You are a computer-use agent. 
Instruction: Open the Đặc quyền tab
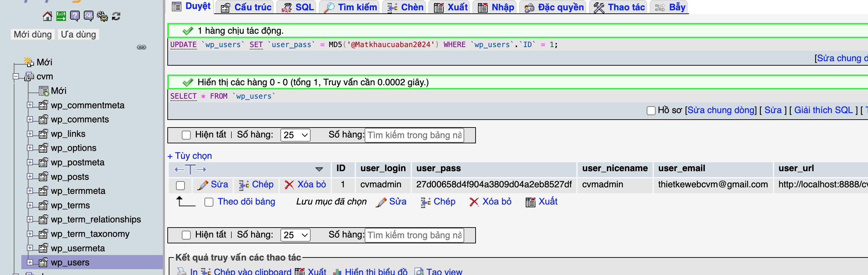pos(553,7)
